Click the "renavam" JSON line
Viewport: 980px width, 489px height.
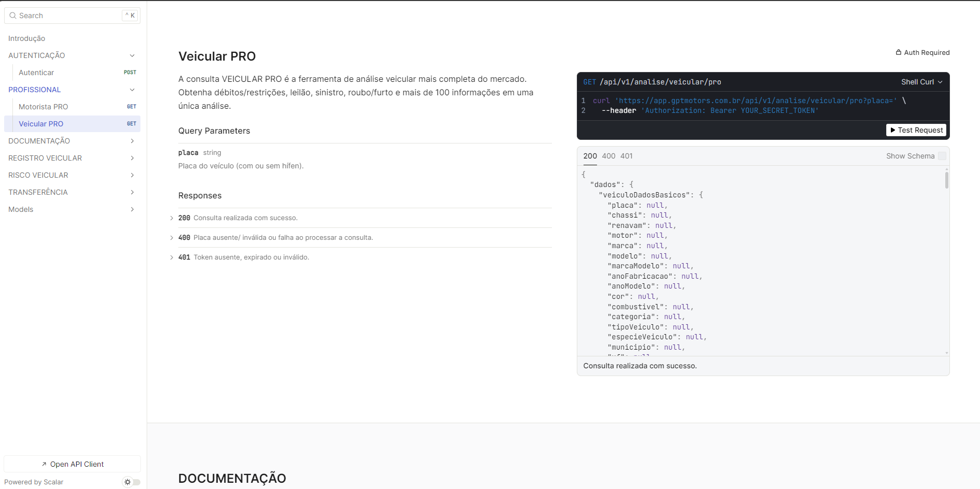click(x=642, y=226)
